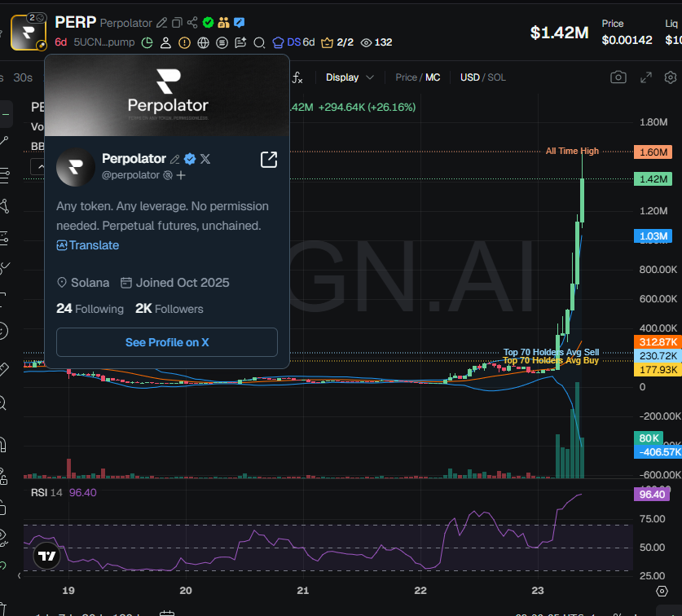Take a chart snapshot with the camera icon
This screenshot has width=682, height=616.
(x=618, y=77)
